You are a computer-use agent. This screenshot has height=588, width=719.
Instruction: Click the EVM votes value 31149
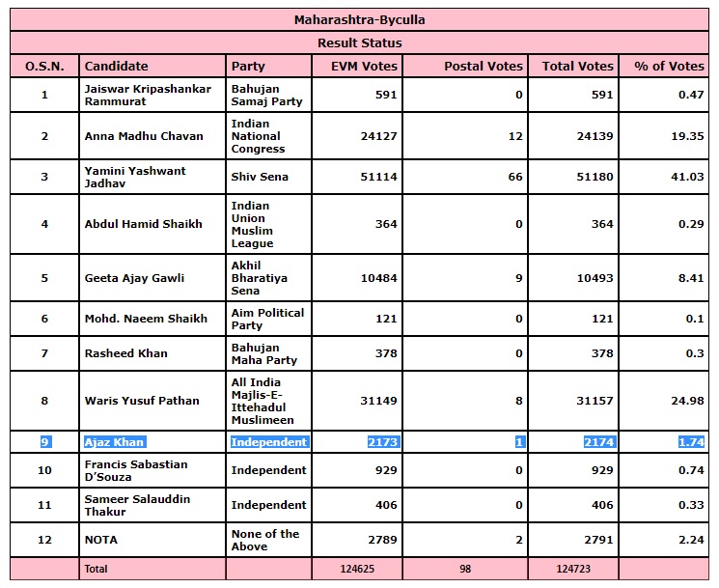(375, 401)
